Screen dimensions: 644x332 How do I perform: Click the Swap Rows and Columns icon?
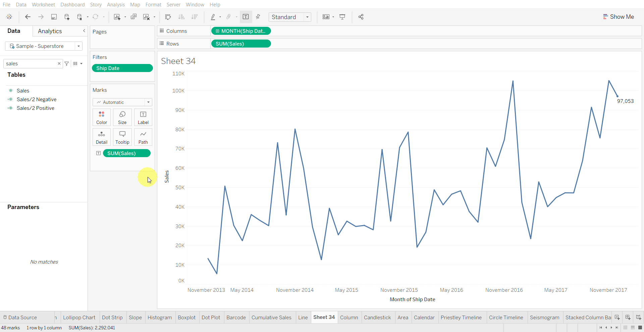tap(168, 17)
